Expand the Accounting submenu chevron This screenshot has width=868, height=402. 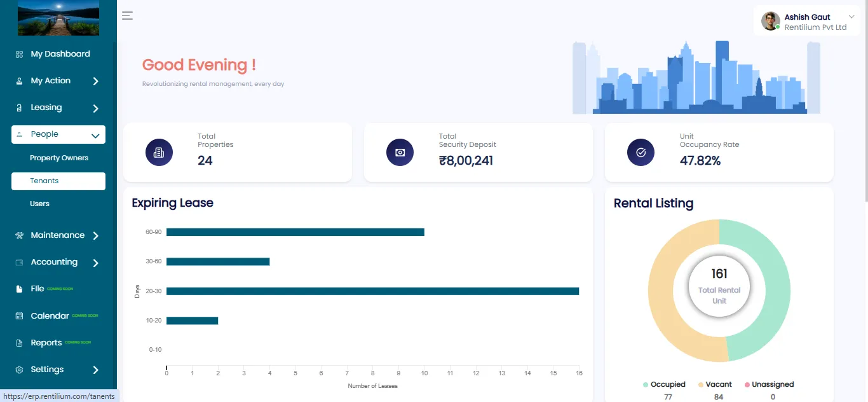pos(95,263)
